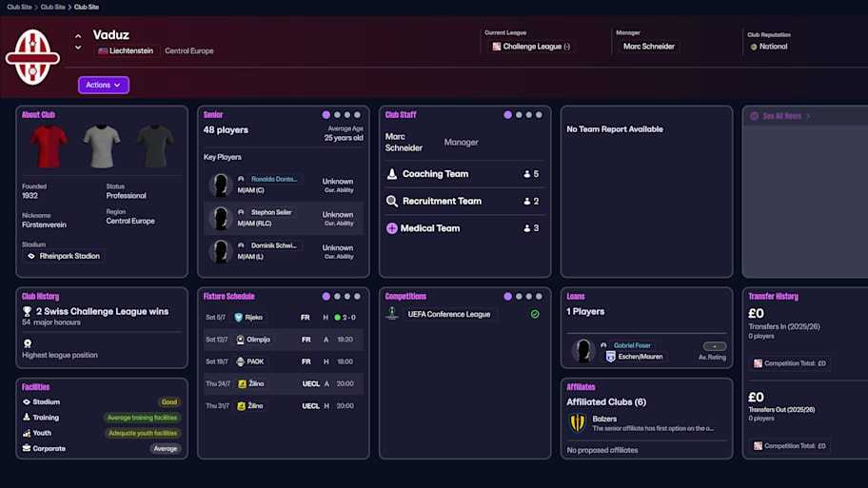Screen dimensions: 868x488
Task: Click the Balzers affiliate club crest
Action: tap(578, 423)
